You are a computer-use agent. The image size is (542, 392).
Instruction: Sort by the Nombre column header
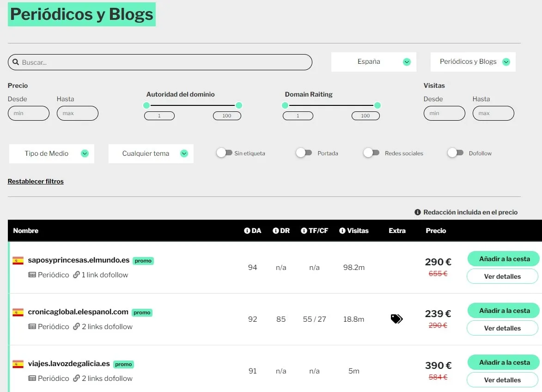point(25,231)
